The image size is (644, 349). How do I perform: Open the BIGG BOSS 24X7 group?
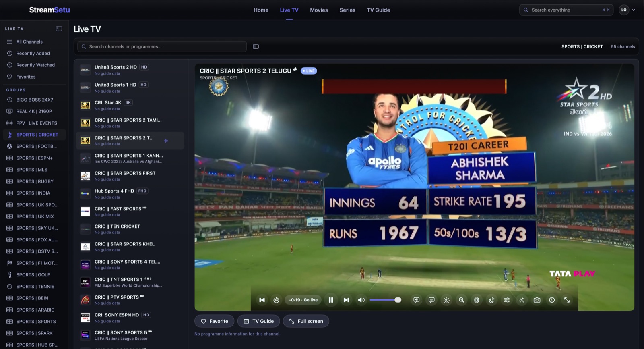pos(35,100)
